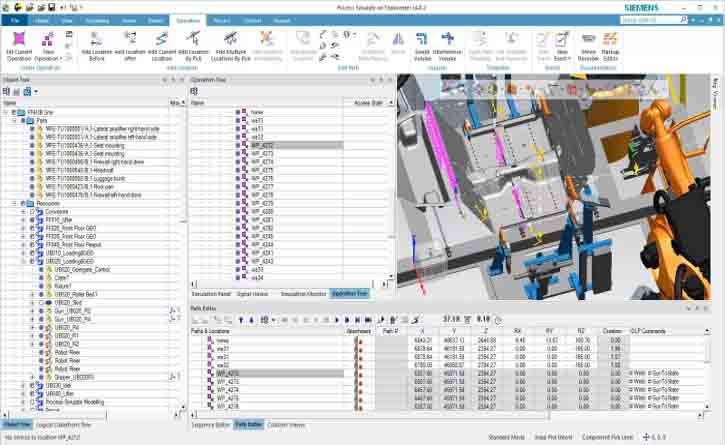This screenshot has height=445, width=725.
Task: Open the File menu
Action: tap(15, 19)
